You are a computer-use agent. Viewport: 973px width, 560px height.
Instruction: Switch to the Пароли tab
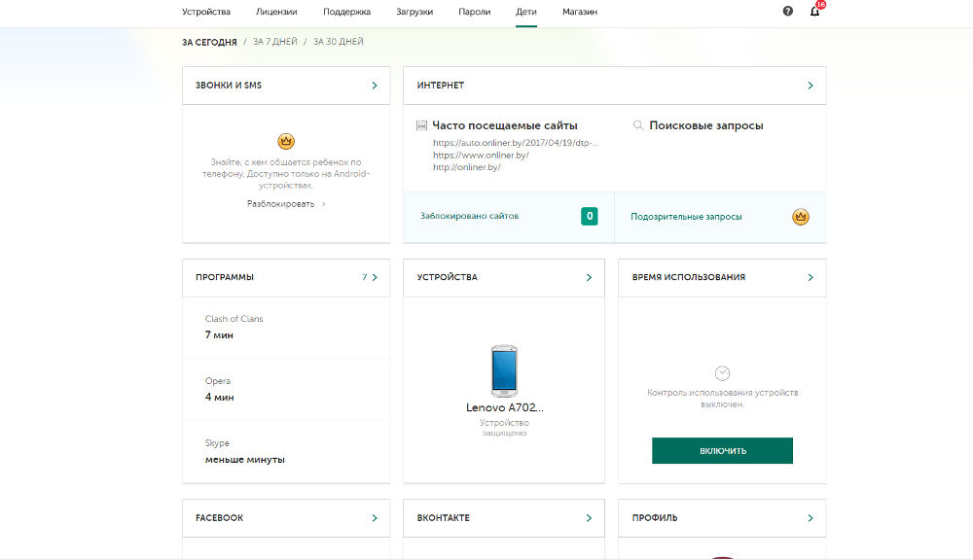click(x=474, y=13)
